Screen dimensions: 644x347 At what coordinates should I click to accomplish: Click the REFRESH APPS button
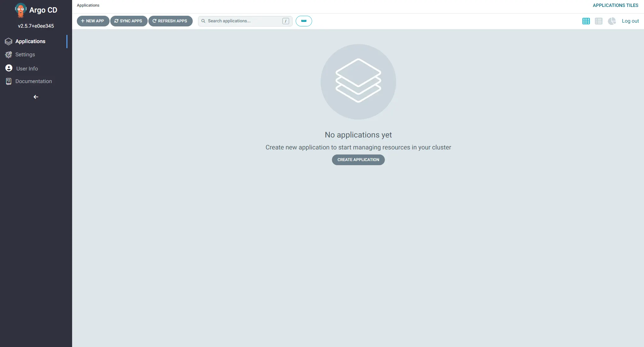click(x=170, y=21)
